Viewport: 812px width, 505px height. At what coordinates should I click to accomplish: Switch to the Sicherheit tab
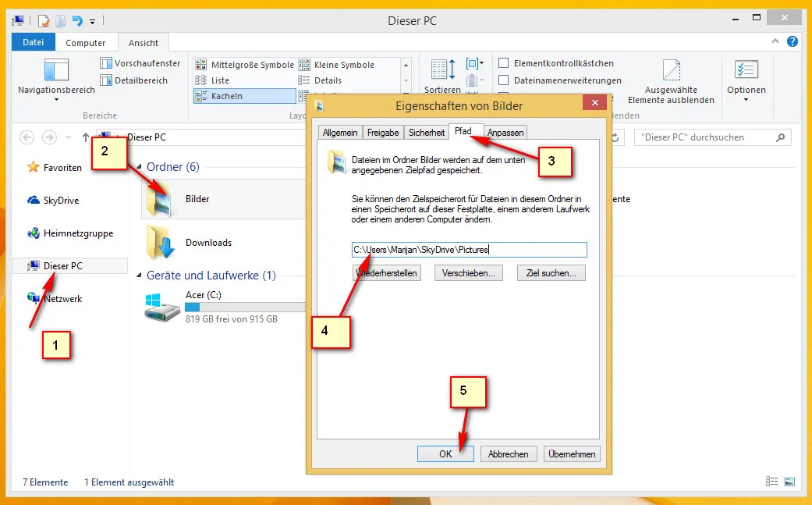[x=426, y=133]
